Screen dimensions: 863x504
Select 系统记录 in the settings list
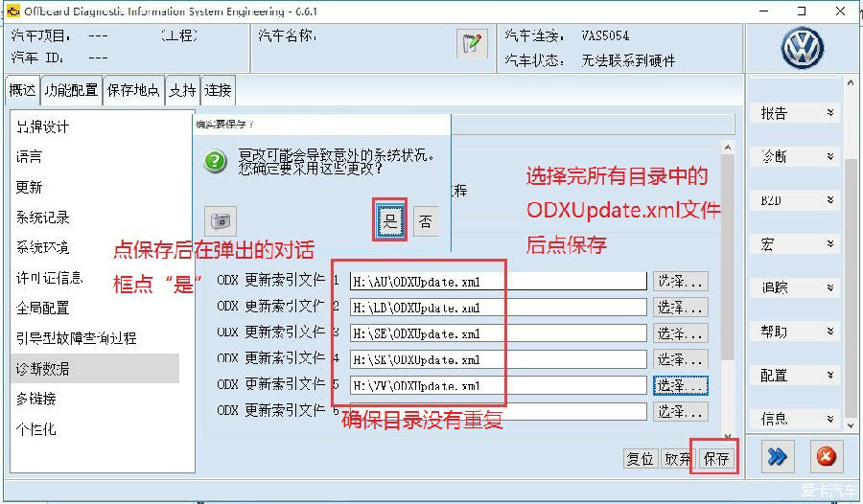42,218
